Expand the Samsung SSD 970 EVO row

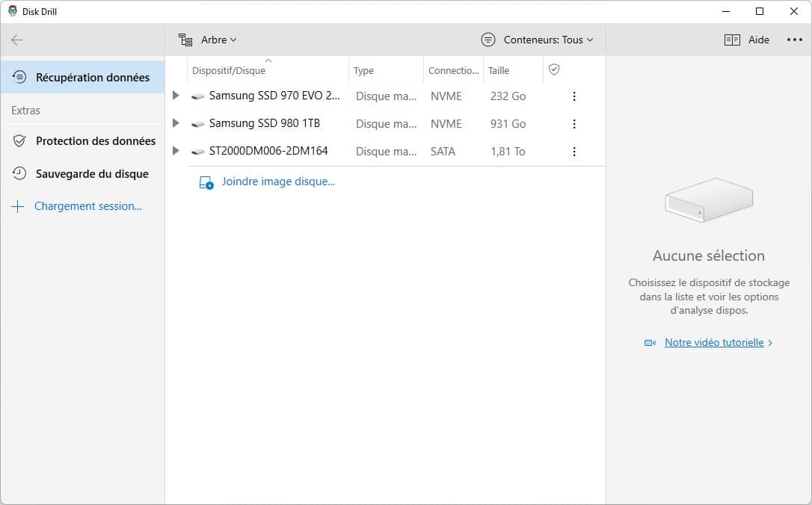coord(176,95)
